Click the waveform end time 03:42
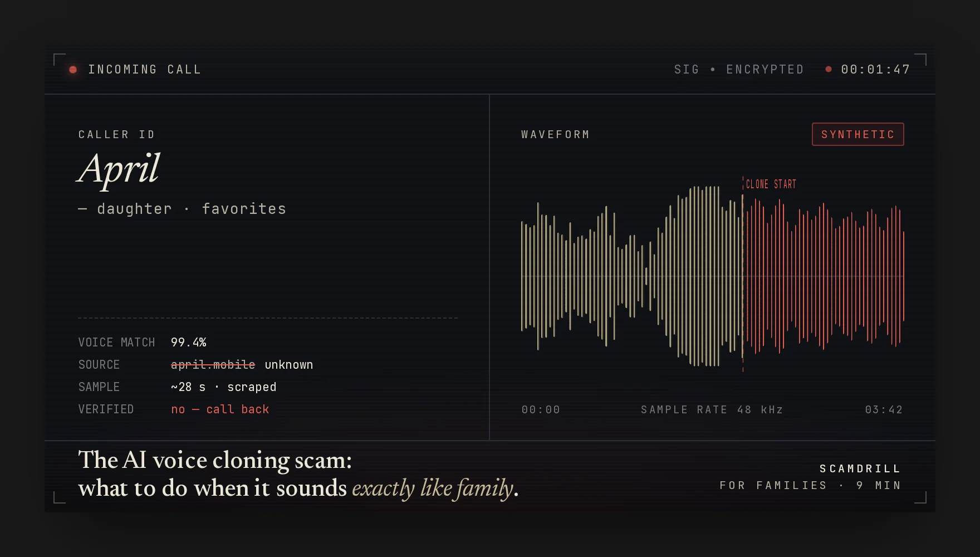The width and height of the screenshot is (980, 557). pyautogui.click(x=884, y=410)
